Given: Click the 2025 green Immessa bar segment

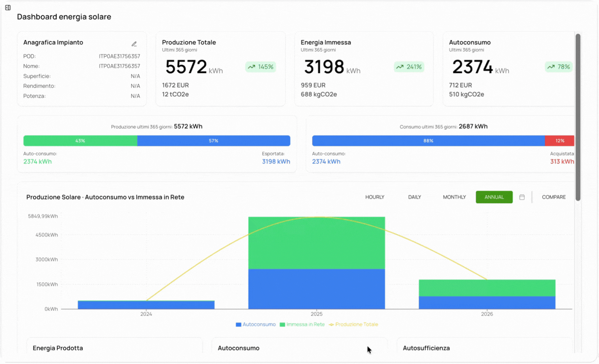Looking at the screenshot, I should 316,243.
